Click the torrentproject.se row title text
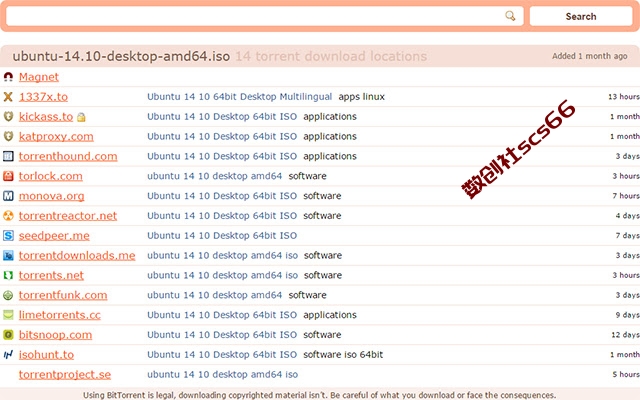640x400 pixels. click(x=222, y=374)
